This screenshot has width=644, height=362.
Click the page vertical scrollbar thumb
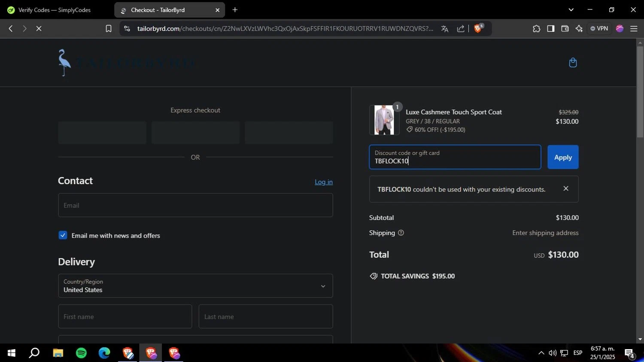pyautogui.click(x=640, y=92)
